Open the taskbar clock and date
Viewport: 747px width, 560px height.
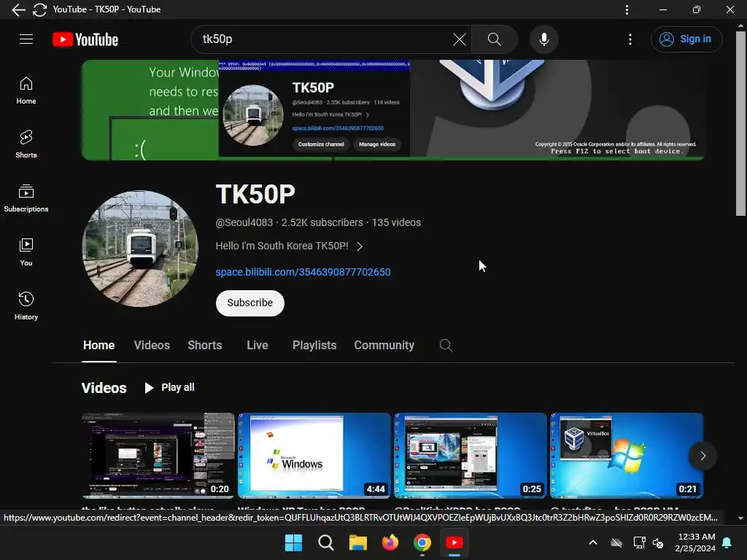click(695, 542)
